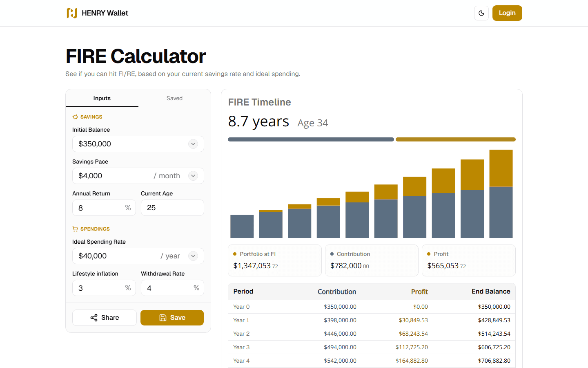The image size is (588, 368).
Task: Click the Period column header
Action: 243,292
